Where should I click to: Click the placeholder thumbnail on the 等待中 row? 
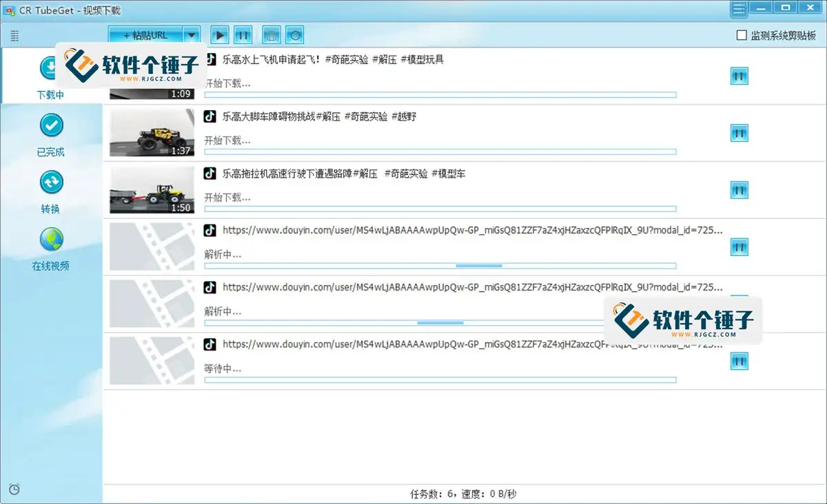152,361
